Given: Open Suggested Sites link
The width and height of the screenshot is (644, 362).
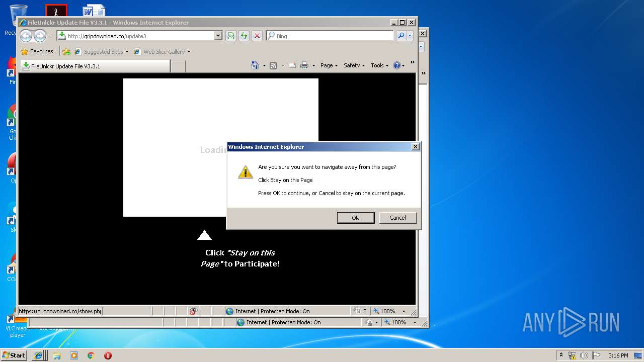Looking at the screenshot, I should pos(101,51).
